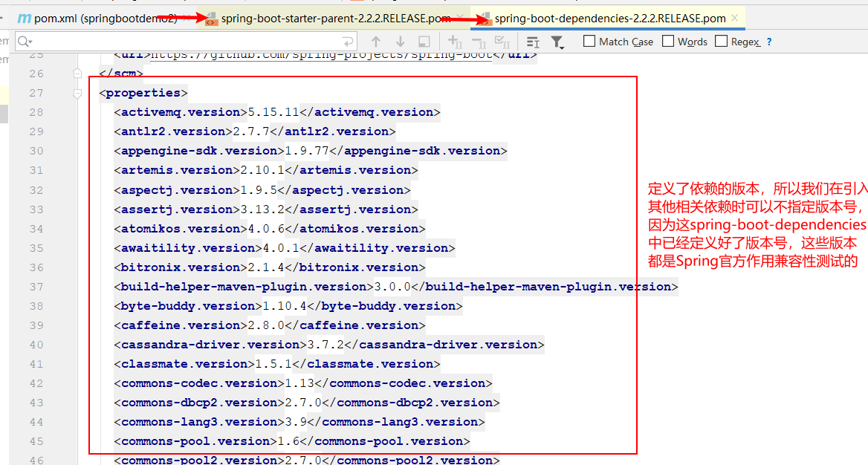Close the spring-boot-dependencies pom tab

click(x=734, y=18)
